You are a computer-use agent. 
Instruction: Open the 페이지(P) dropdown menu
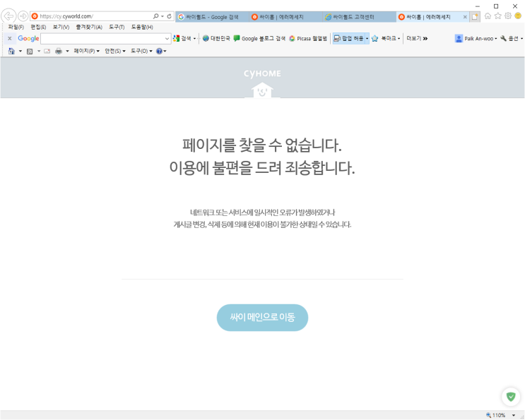pos(87,51)
